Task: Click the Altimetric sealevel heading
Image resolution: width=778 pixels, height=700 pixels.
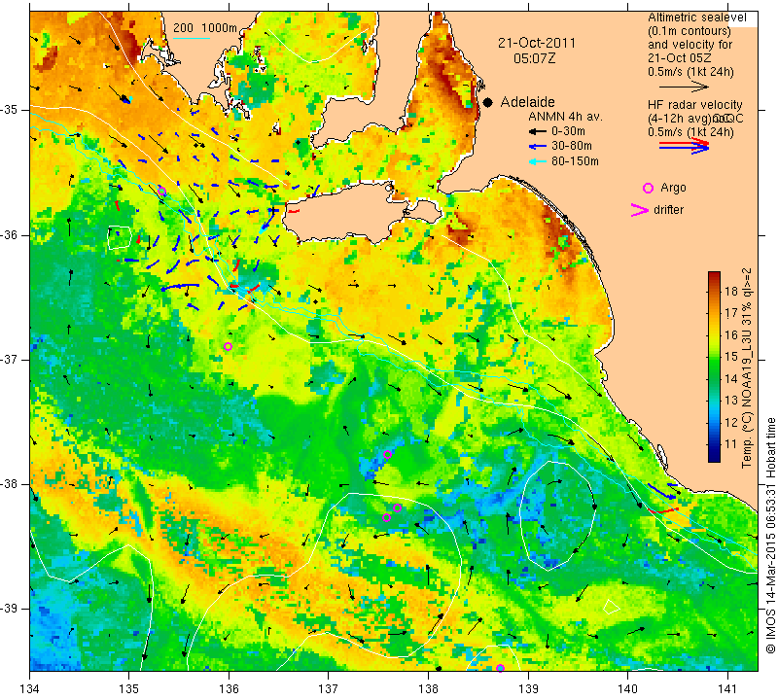Action: tap(697, 17)
